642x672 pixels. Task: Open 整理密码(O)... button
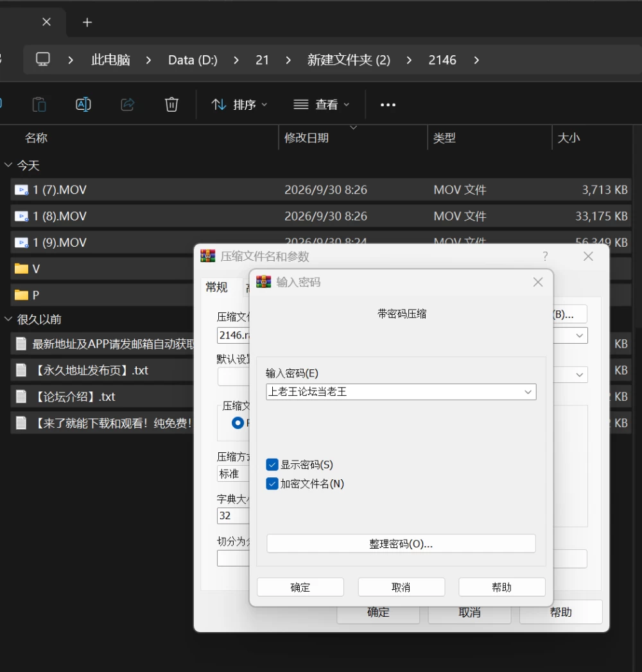(401, 544)
